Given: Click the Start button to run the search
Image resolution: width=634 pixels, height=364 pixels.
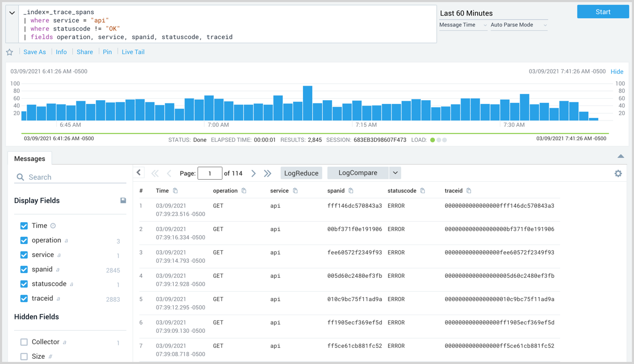Looking at the screenshot, I should point(603,11).
